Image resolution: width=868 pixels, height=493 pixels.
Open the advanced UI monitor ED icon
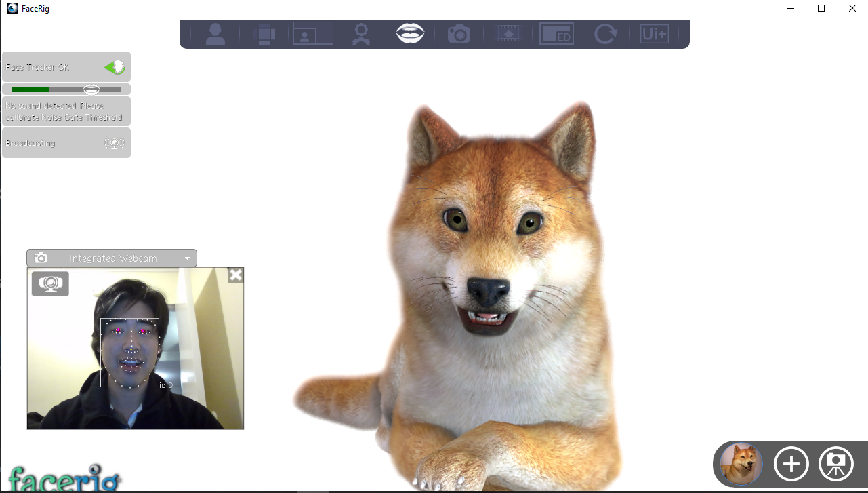click(x=556, y=33)
